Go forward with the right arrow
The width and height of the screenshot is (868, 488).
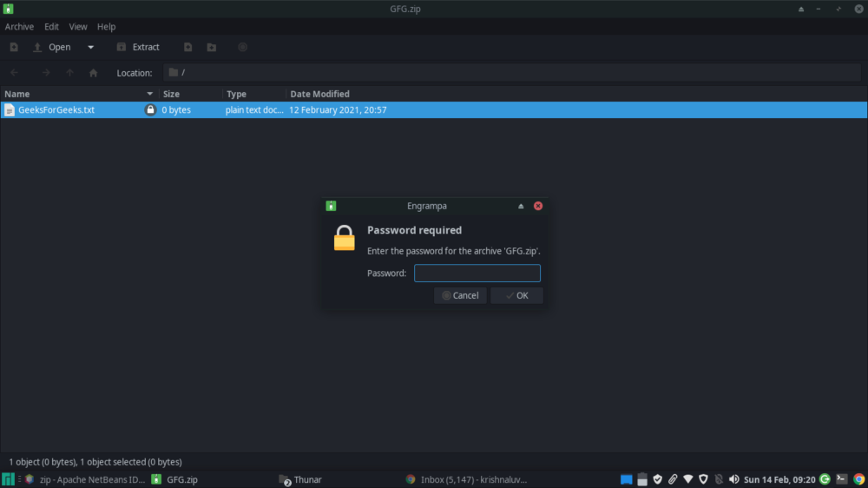pyautogui.click(x=46, y=73)
